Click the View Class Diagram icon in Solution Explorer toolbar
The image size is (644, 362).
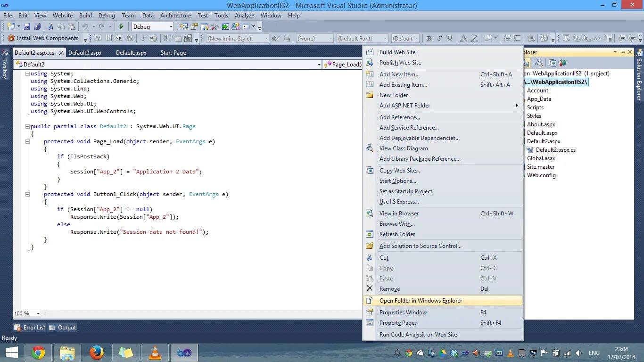point(539,63)
